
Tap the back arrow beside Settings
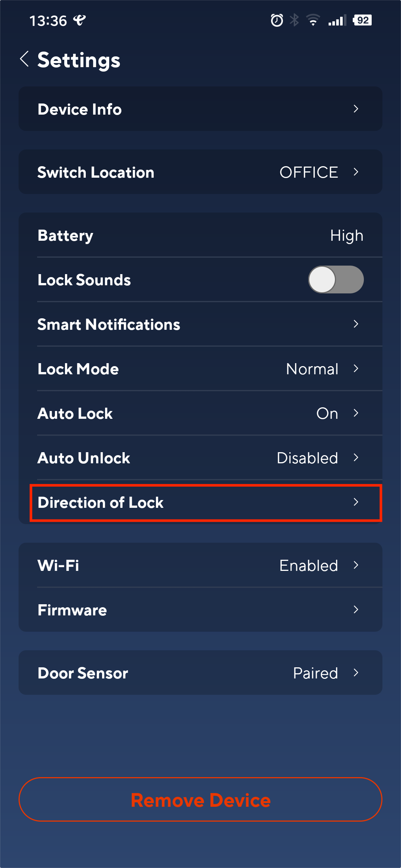[x=25, y=59]
